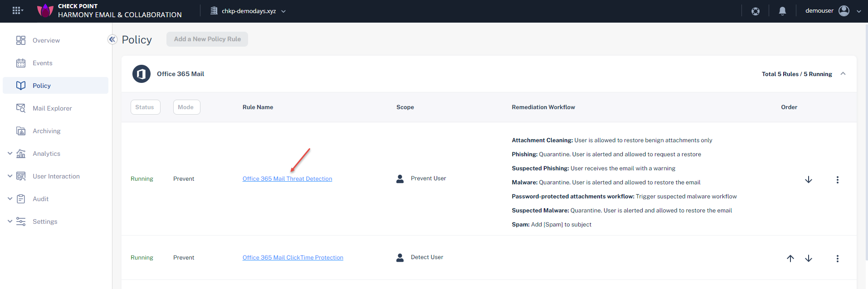Click the Check Point Harmony logo
This screenshot has height=289, width=868.
[45, 10]
